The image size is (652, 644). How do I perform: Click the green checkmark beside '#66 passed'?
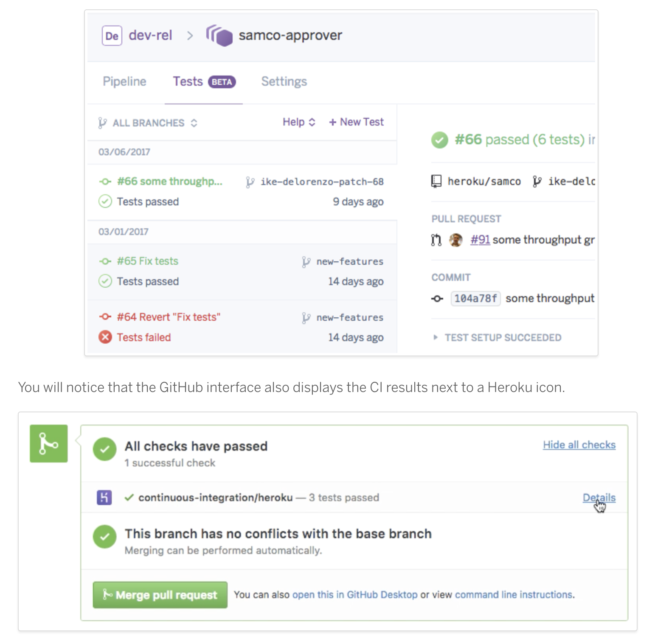(440, 140)
